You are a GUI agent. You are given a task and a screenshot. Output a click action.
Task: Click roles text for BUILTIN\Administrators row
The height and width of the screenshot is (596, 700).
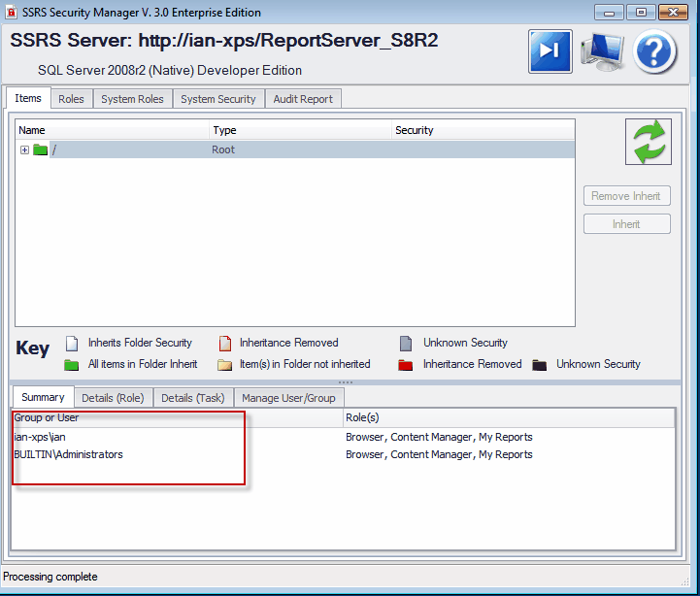(x=439, y=454)
